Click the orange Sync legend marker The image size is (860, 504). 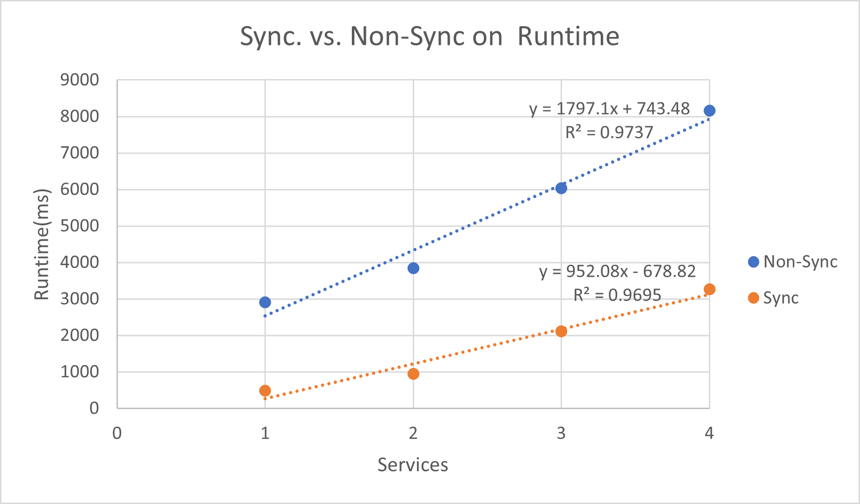coord(753,298)
